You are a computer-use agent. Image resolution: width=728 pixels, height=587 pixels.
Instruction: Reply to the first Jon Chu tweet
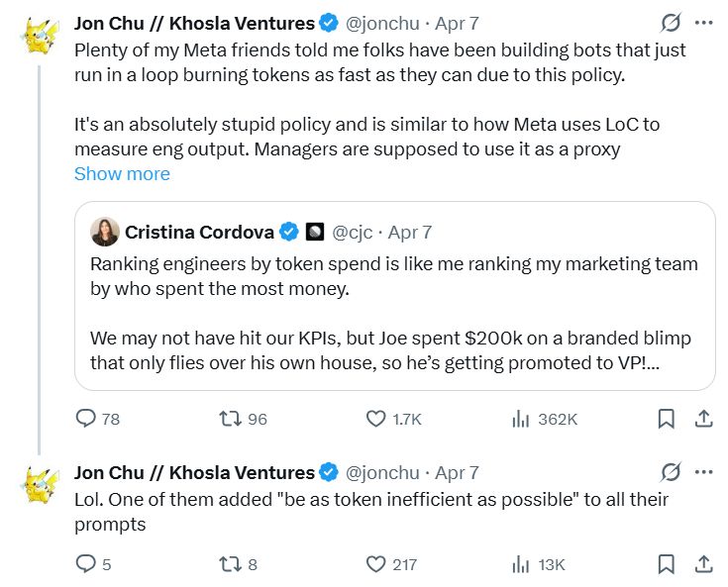point(86,419)
